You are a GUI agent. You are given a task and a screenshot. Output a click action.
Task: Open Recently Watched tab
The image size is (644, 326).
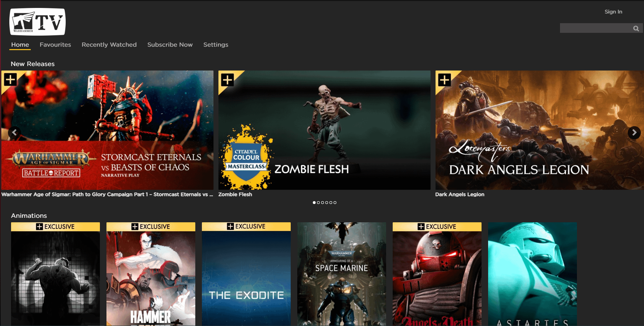click(109, 45)
